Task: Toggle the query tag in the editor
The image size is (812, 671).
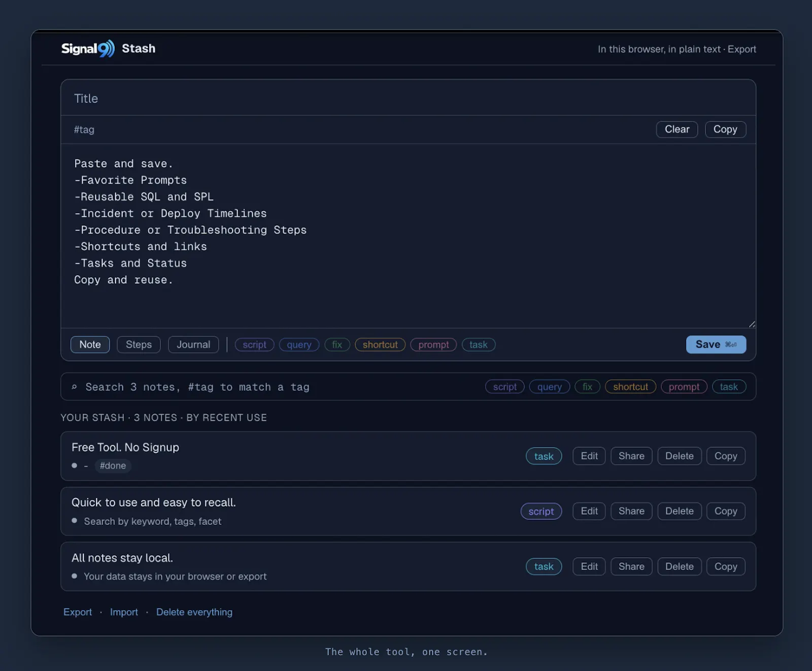Action: pyautogui.click(x=299, y=345)
